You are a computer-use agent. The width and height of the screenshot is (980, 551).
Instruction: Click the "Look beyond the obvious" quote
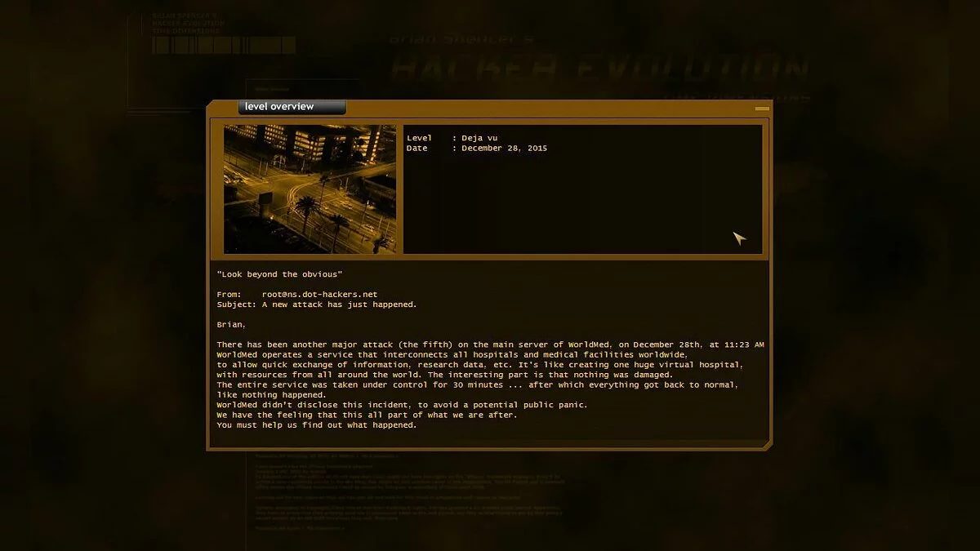(x=279, y=274)
